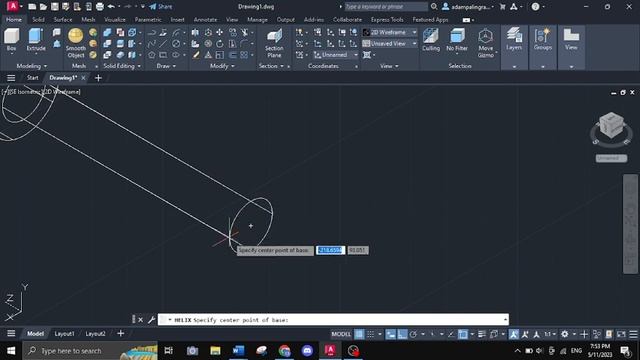Click the HELIX command line input

pos(333,320)
